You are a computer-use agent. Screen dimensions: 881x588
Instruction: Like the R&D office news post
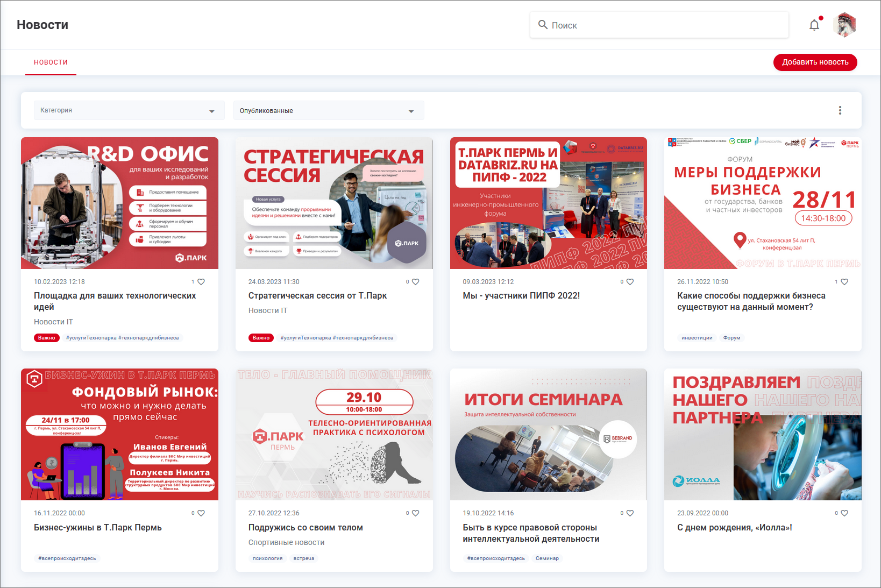(x=201, y=282)
